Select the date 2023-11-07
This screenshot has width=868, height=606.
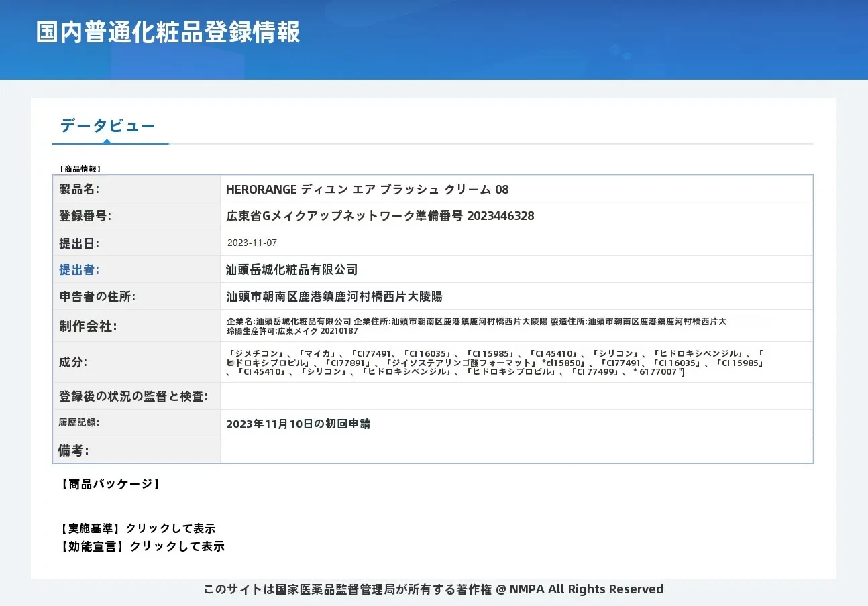(252, 243)
